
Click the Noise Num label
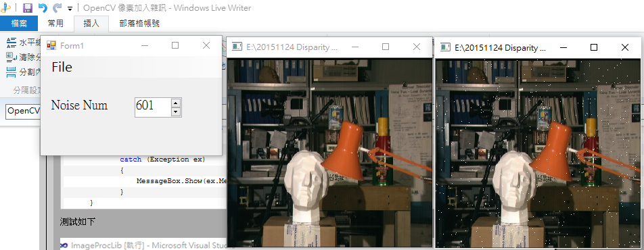79,105
